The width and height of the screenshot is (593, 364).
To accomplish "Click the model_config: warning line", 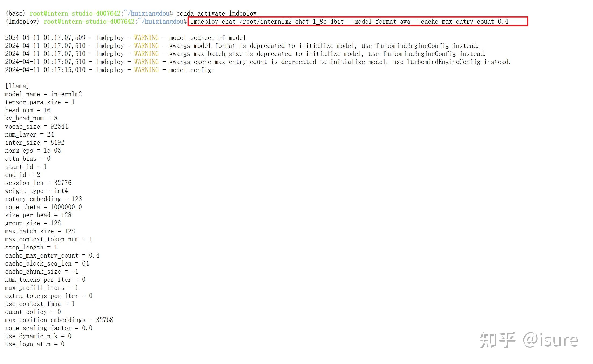I will pyautogui.click(x=191, y=70).
